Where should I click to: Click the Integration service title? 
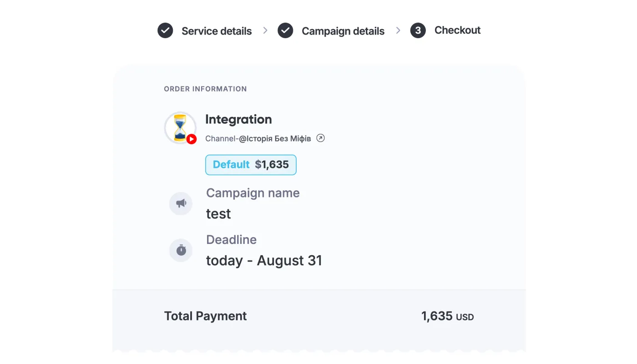[x=238, y=119]
